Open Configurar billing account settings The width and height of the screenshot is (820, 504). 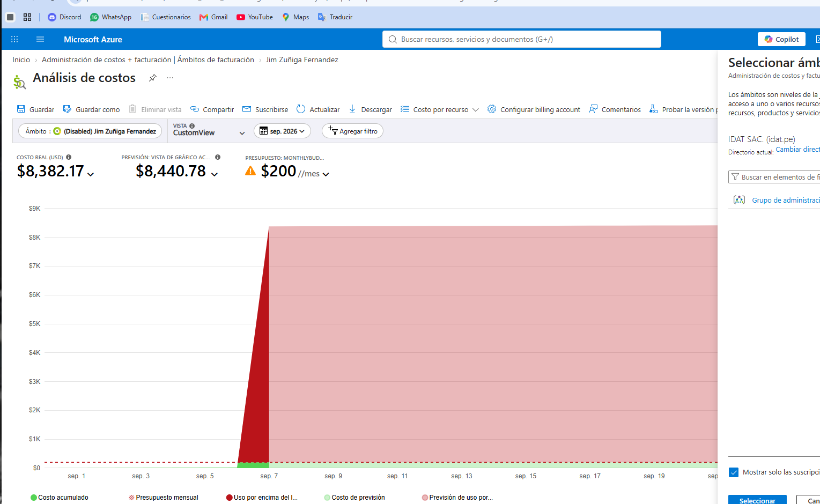(534, 109)
